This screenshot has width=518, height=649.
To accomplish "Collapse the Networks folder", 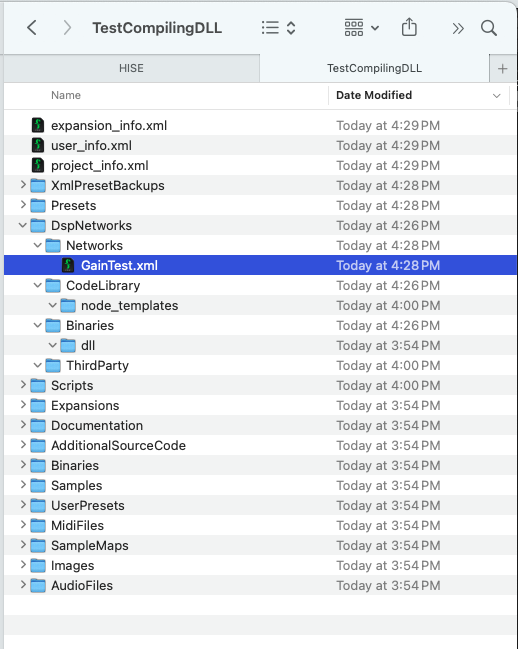I will [38, 245].
